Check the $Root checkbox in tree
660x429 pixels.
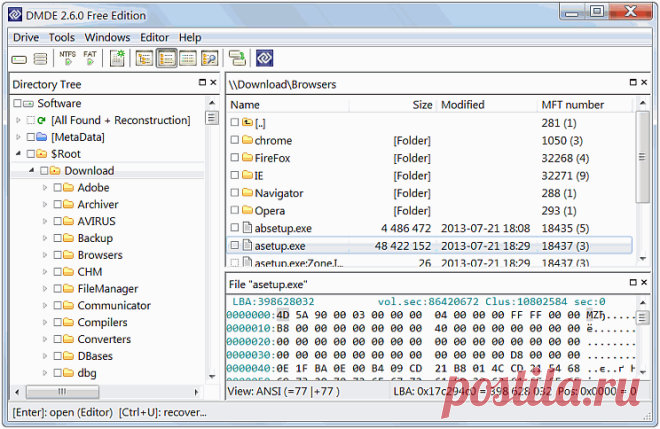pyautogui.click(x=31, y=154)
